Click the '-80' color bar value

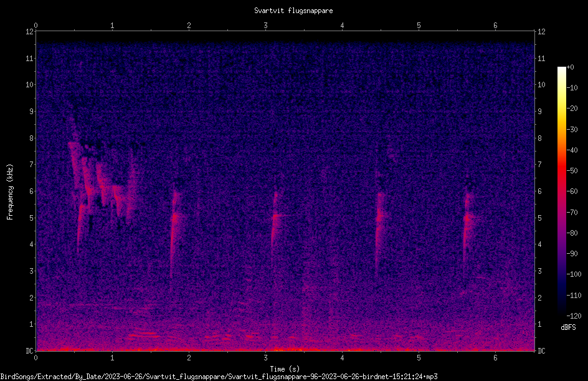coord(572,233)
